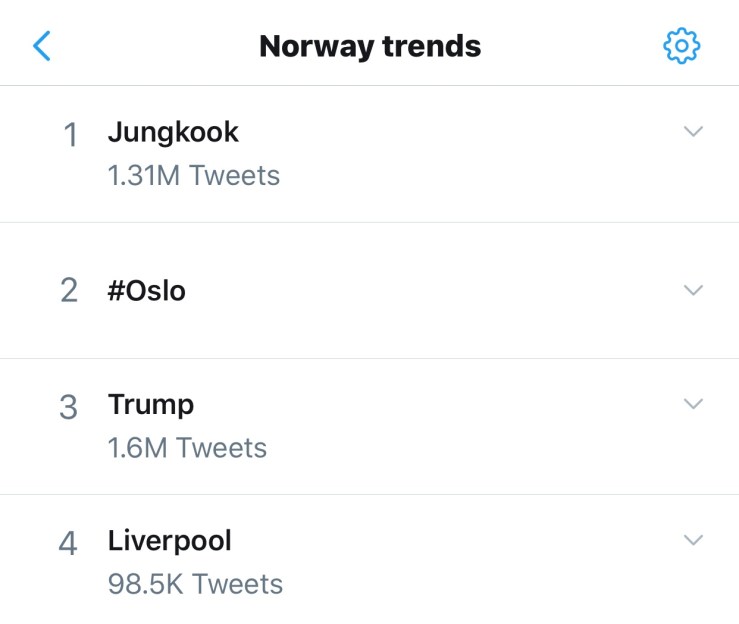Click rank number 3 beside Trump

pos(69,407)
